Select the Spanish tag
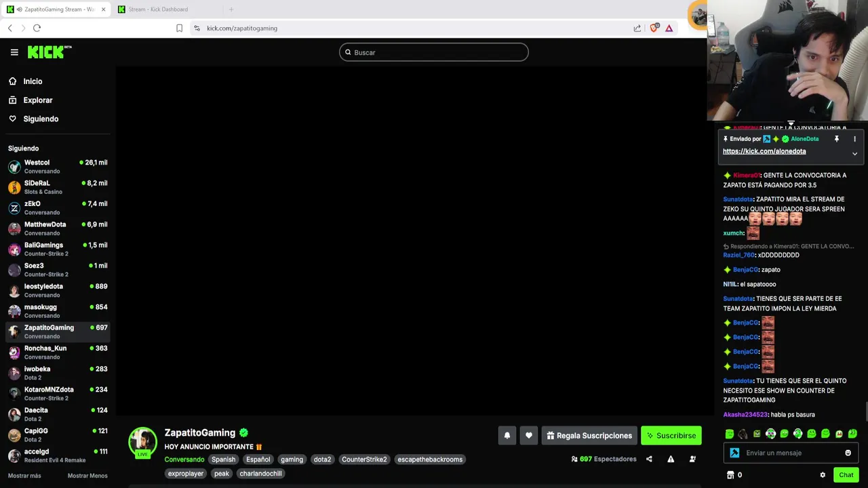The image size is (868, 488). click(x=223, y=460)
